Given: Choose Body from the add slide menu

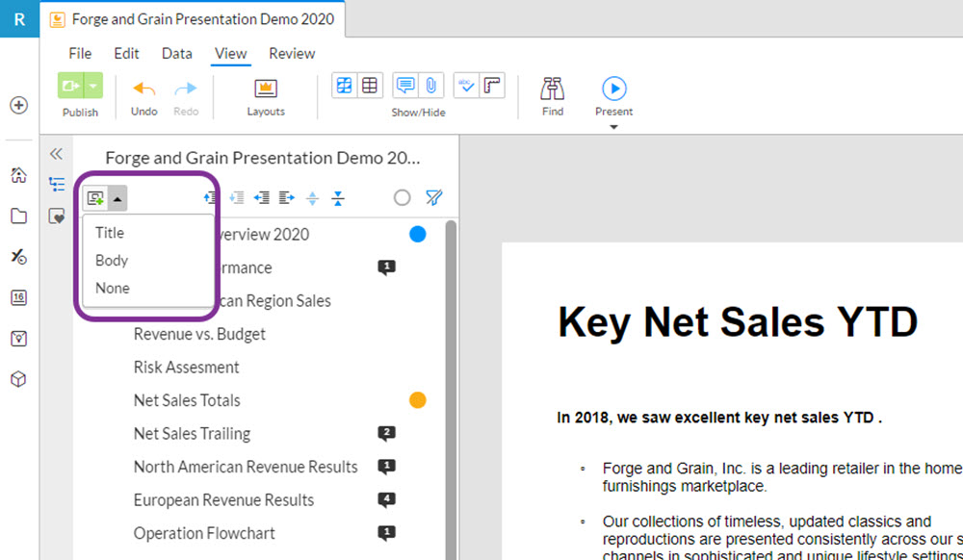Looking at the screenshot, I should 111,261.
